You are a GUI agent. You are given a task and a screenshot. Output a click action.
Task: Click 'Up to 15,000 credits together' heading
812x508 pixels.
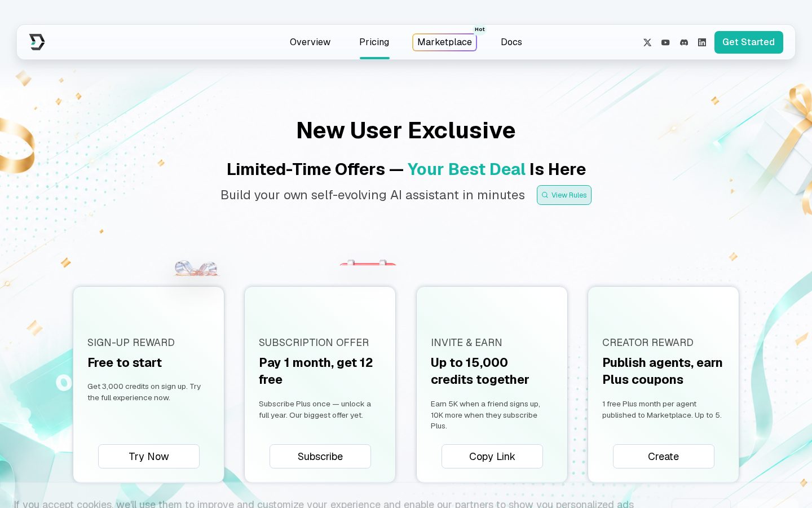pos(480,371)
